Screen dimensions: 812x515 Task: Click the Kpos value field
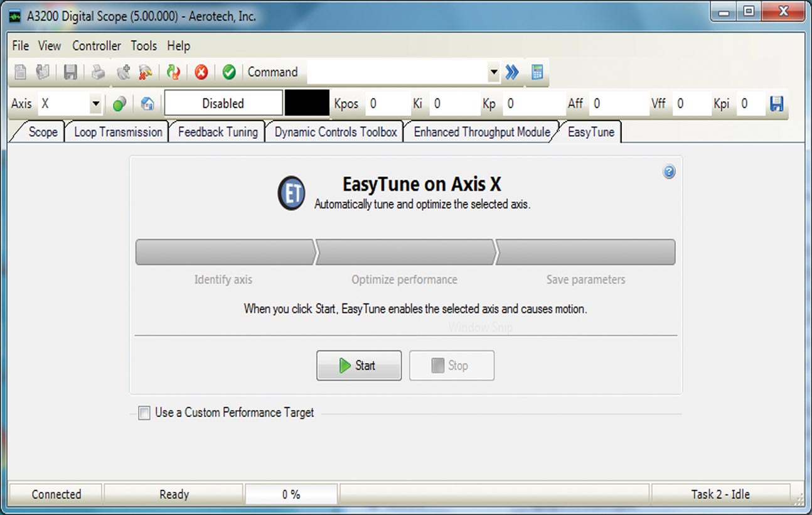point(387,104)
